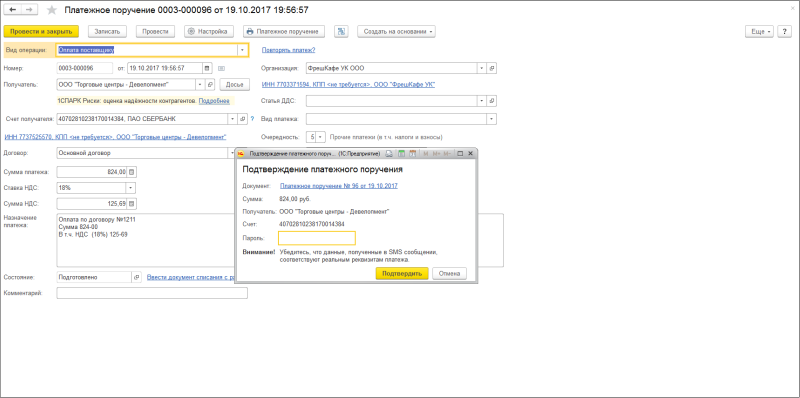Viewport: 800px width, 398px height.
Task: Add document to favorites with star icon
Action: pyautogui.click(x=52, y=10)
